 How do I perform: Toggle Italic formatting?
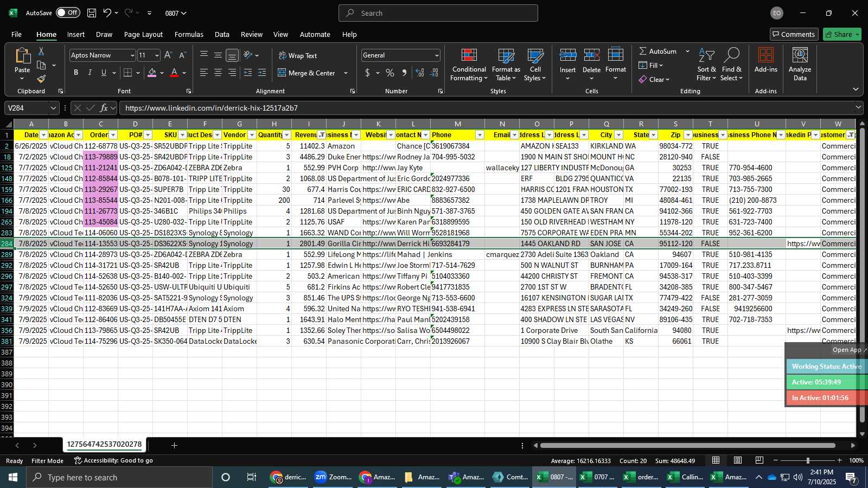(90, 73)
